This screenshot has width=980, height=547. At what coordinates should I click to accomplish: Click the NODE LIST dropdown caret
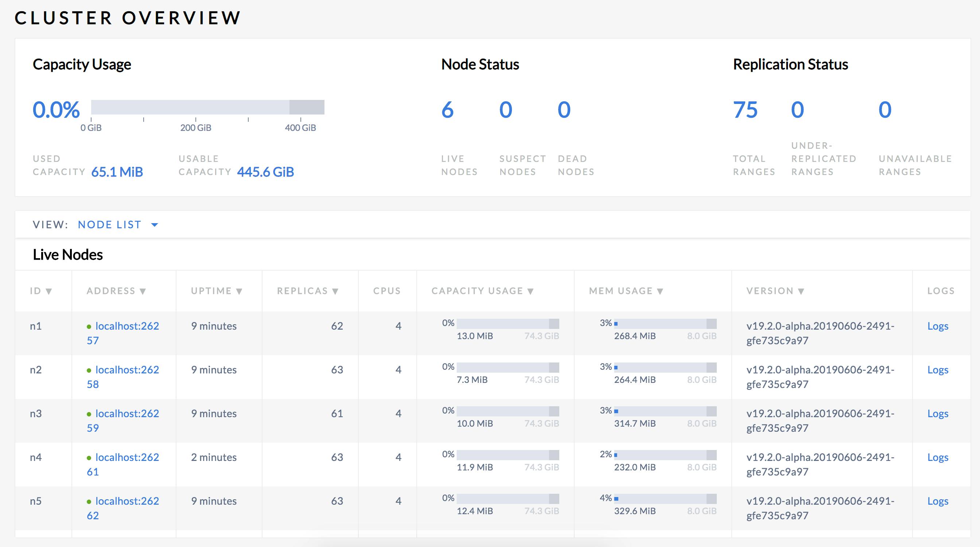(155, 225)
